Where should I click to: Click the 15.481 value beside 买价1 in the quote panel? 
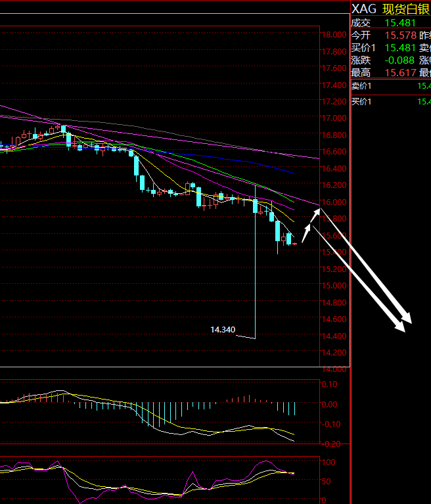(400, 48)
